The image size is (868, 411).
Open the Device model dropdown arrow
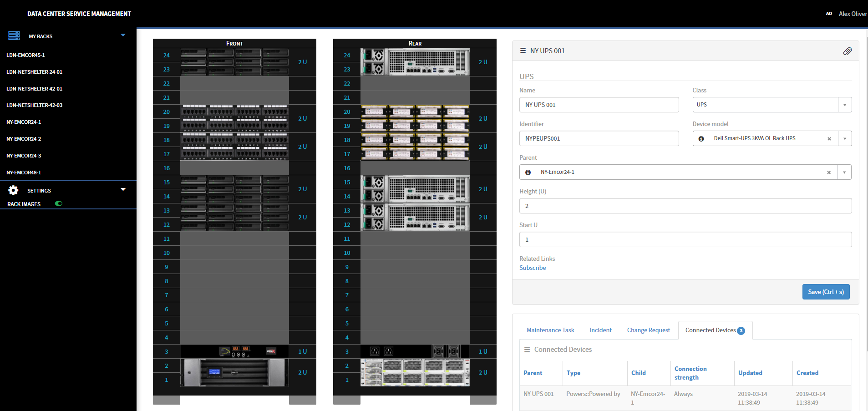pyautogui.click(x=845, y=138)
